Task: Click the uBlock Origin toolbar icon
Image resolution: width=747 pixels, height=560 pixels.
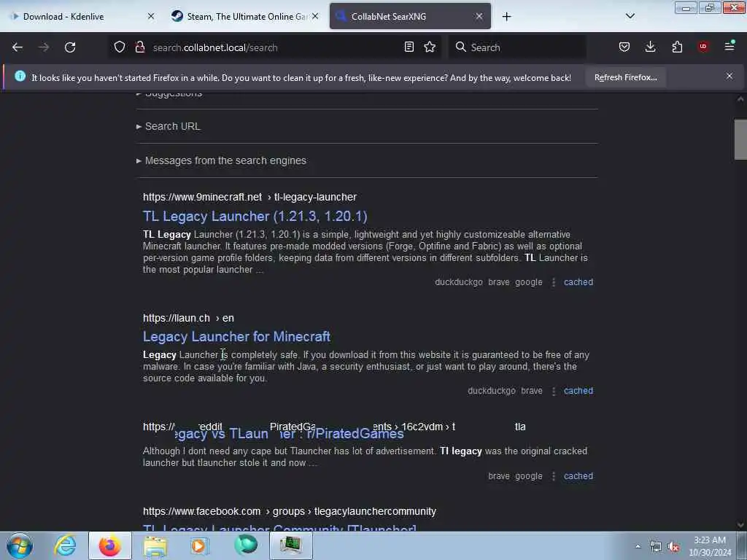Action: [x=703, y=47]
